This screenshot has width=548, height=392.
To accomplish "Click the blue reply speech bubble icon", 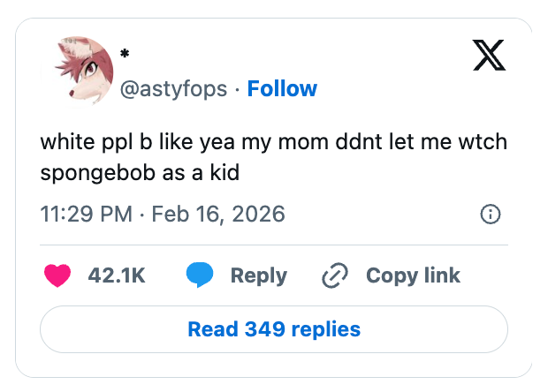I will pos(200,275).
